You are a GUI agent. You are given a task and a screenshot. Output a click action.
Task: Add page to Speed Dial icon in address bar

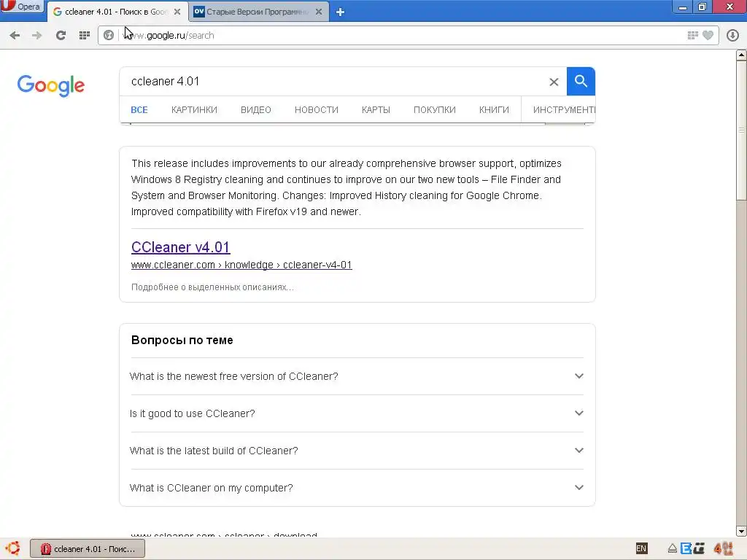pos(693,35)
